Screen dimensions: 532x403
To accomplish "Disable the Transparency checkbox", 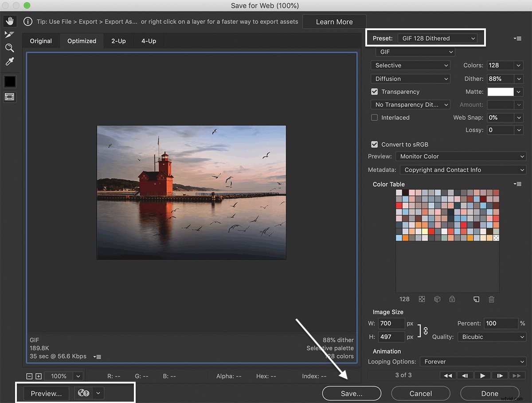I will [375, 92].
